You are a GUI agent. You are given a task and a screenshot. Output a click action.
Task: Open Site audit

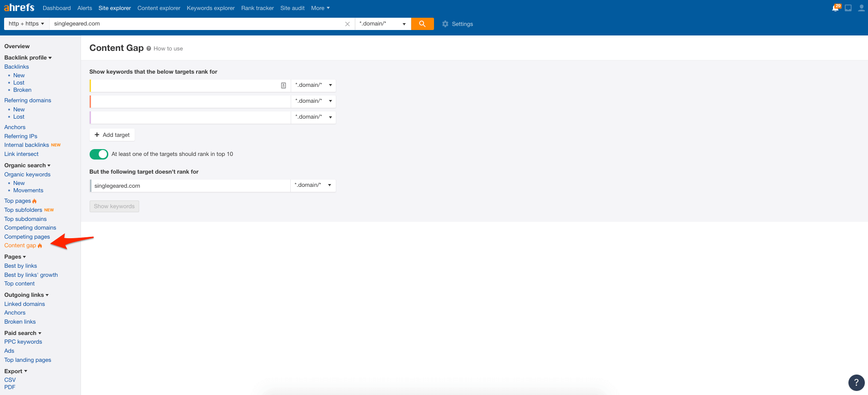pos(293,8)
